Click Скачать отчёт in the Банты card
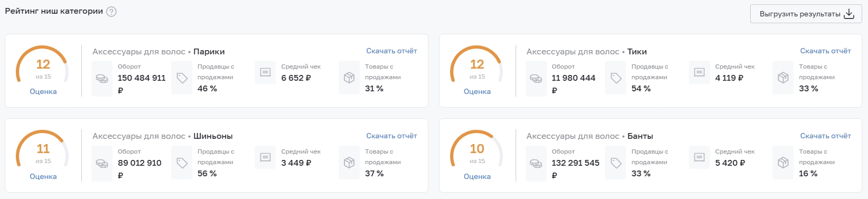The image size is (868, 199). point(825,136)
